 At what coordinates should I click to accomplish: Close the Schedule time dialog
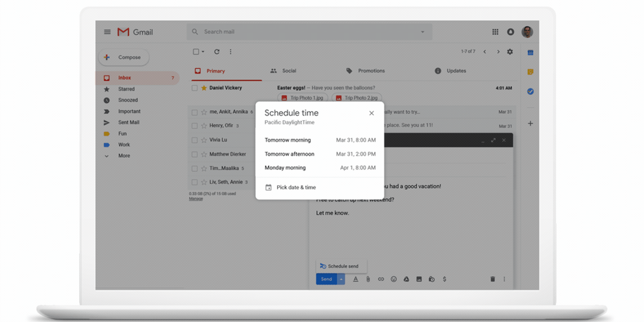click(372, 113)
